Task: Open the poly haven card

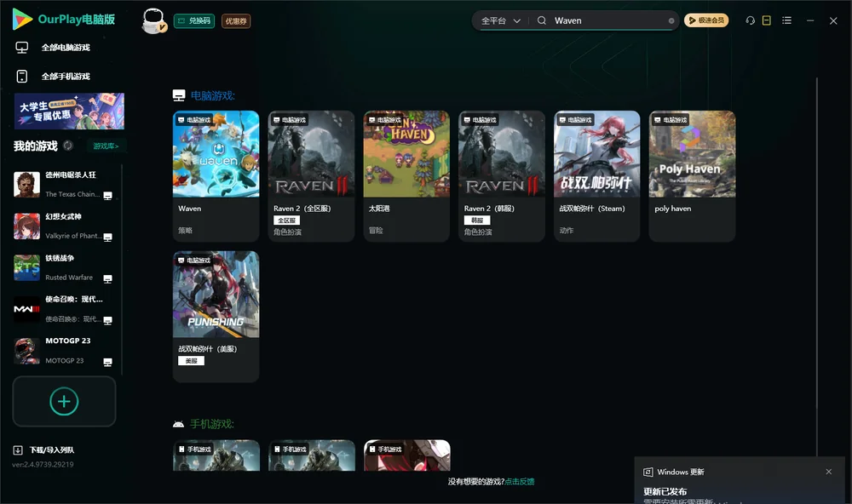Action: point(692,176)
